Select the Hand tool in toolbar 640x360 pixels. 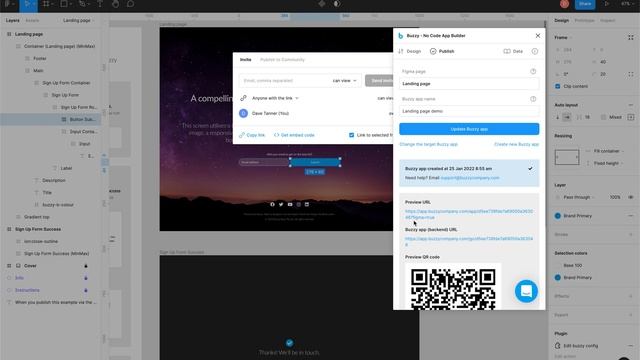(116, 4)
